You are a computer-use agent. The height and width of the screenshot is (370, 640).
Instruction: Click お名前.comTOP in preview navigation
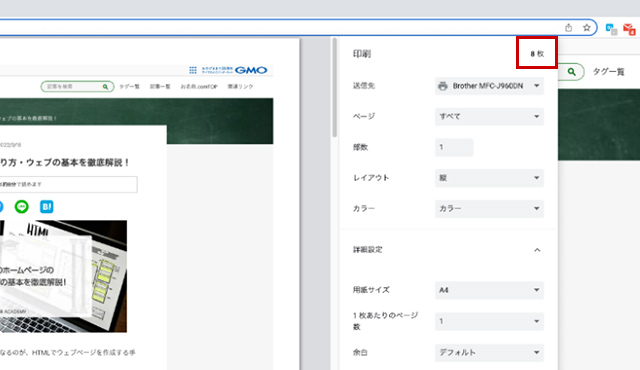(x=199, y=86)
